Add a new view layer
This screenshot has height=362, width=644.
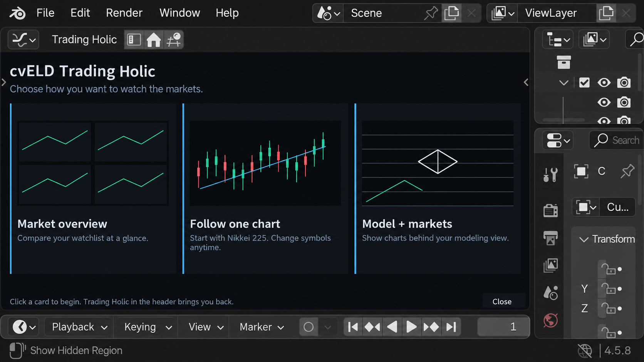coord(606,13)
